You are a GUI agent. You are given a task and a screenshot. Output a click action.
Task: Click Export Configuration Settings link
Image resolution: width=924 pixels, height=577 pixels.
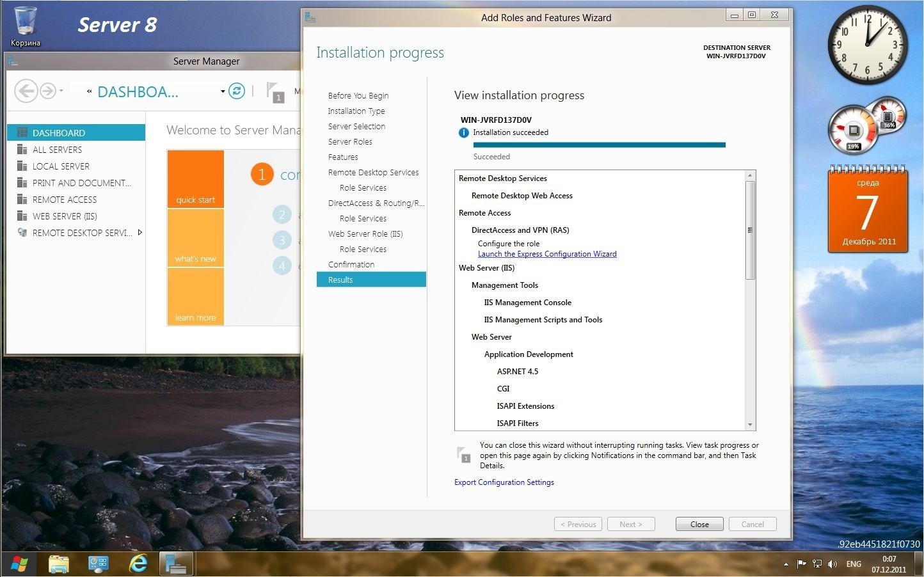[504, 482]
